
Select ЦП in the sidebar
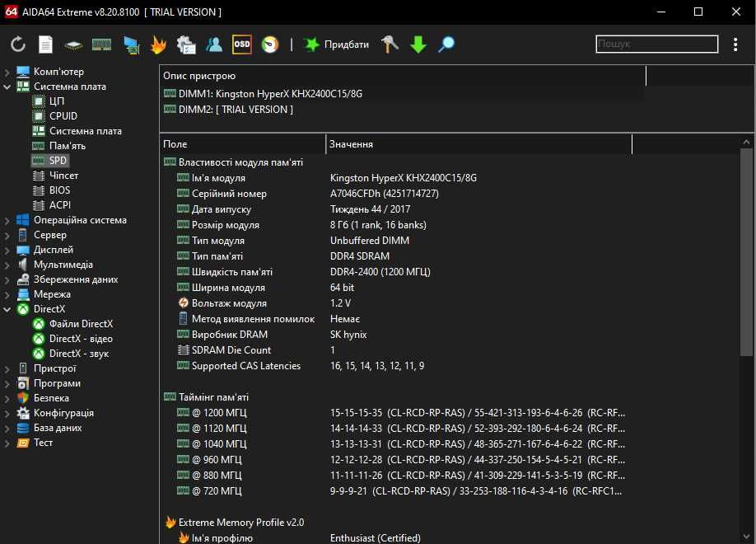49,101
